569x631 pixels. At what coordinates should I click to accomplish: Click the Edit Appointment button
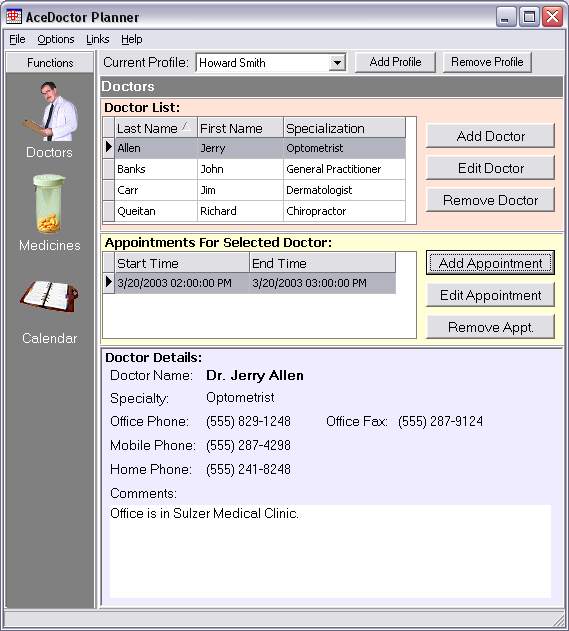(x=490, y=295)
